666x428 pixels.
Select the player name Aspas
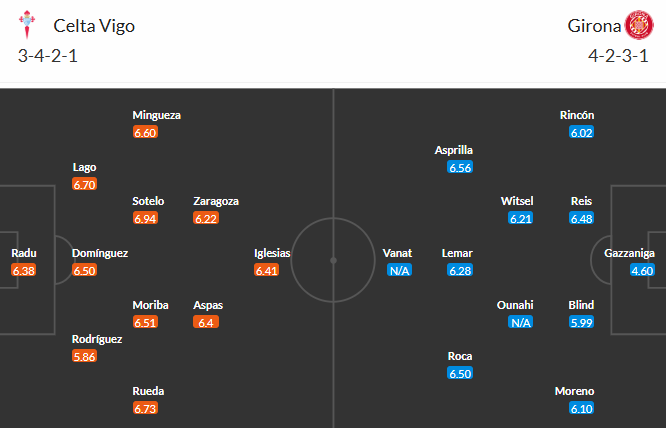point(208,304)
